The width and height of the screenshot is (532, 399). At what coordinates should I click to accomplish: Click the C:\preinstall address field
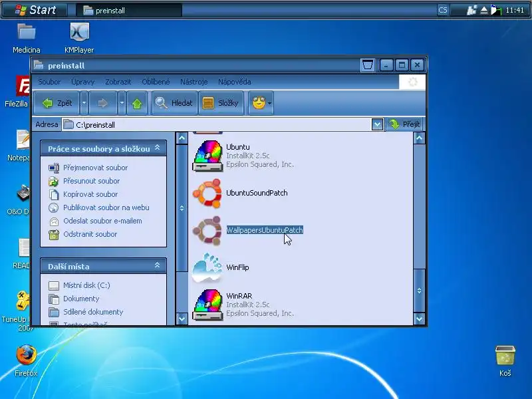217,124
